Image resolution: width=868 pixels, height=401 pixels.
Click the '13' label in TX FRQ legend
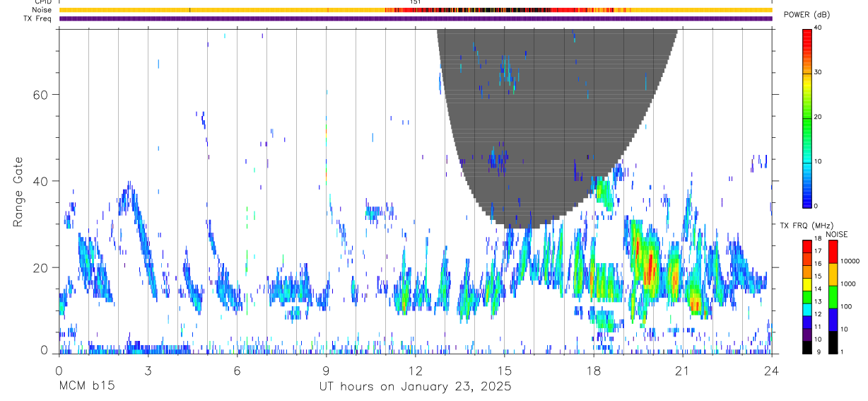818,302
